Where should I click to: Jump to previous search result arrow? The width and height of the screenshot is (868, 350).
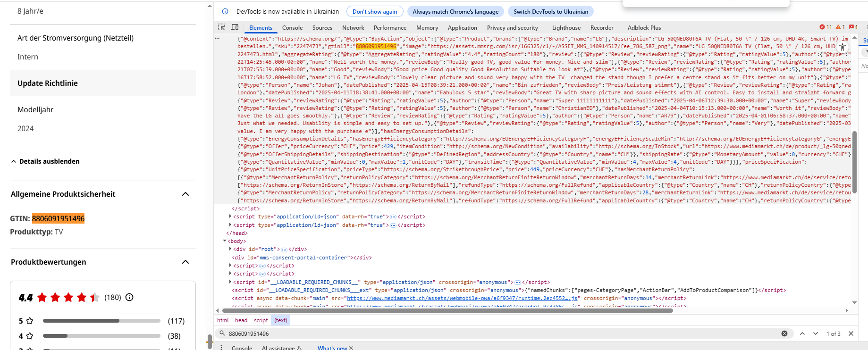[802, 333]
